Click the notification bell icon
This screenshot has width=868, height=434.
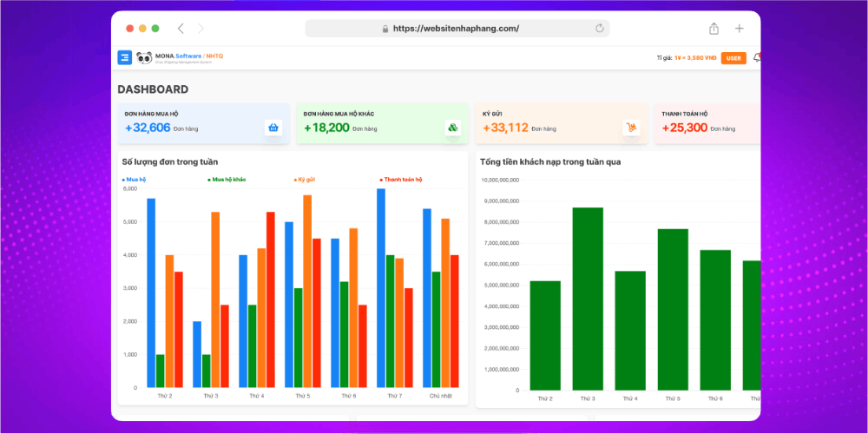pyautogui.click(x=756, y=58)
